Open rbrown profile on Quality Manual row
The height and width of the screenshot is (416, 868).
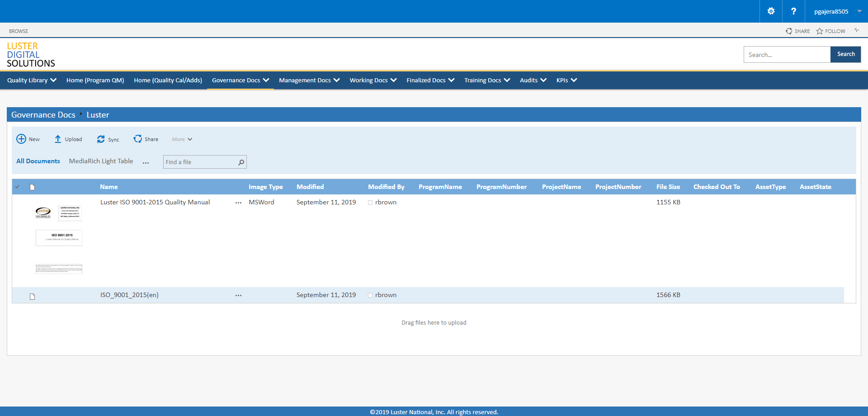[x=386, y=202]
